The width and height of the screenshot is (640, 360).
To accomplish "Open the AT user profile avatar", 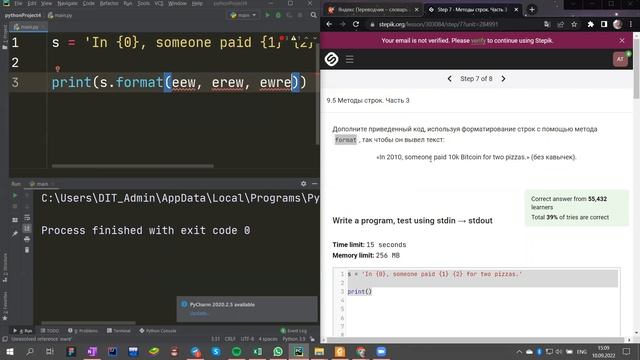I will click(x=620, y=59).
